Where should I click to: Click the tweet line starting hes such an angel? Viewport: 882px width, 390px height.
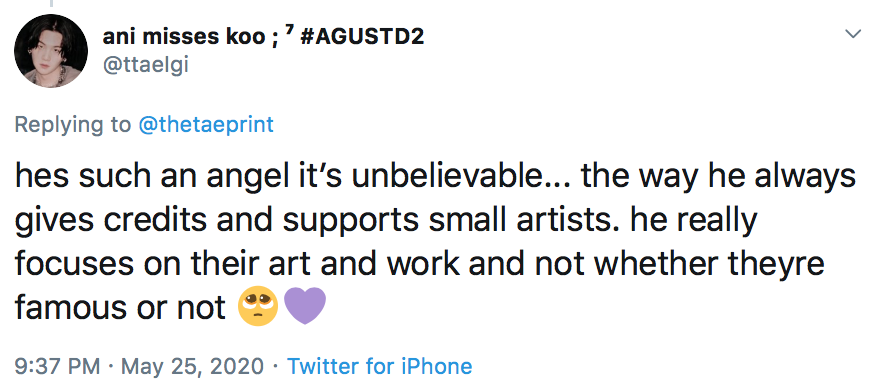tap(435, 177)
